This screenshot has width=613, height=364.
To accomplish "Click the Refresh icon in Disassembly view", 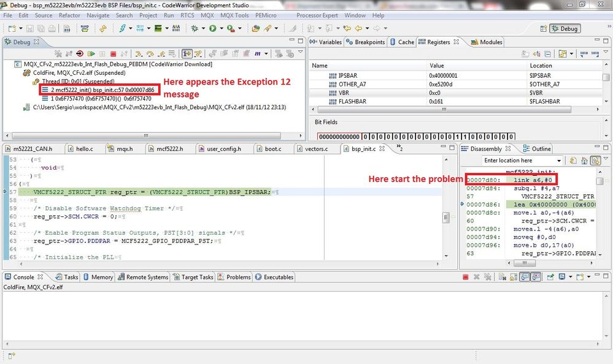I will (x=573, y=160).
